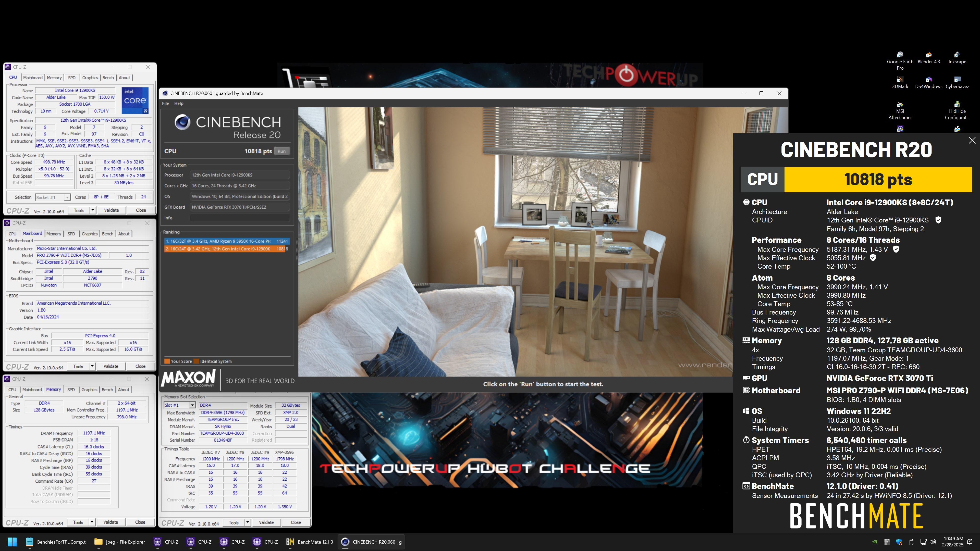Click Close in the CPU-Z SPD window
Screen dimensions: 980x551
tap(296, 522)
